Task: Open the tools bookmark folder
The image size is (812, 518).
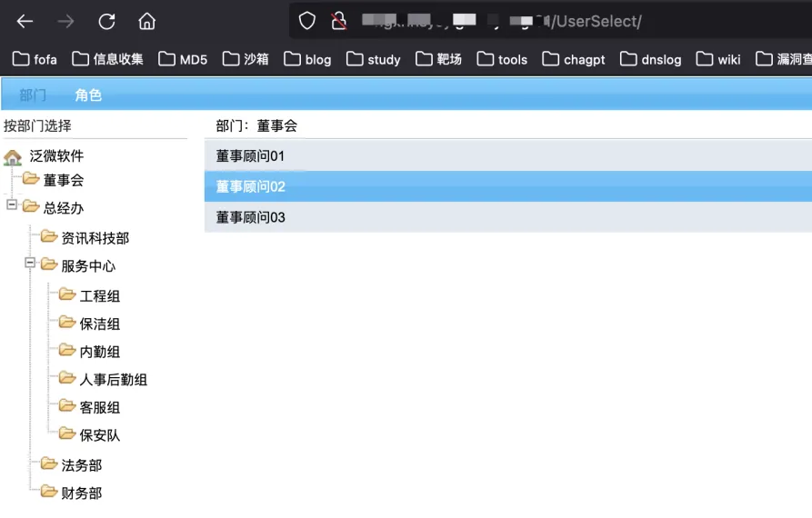Action: click(x=502, y=59)
